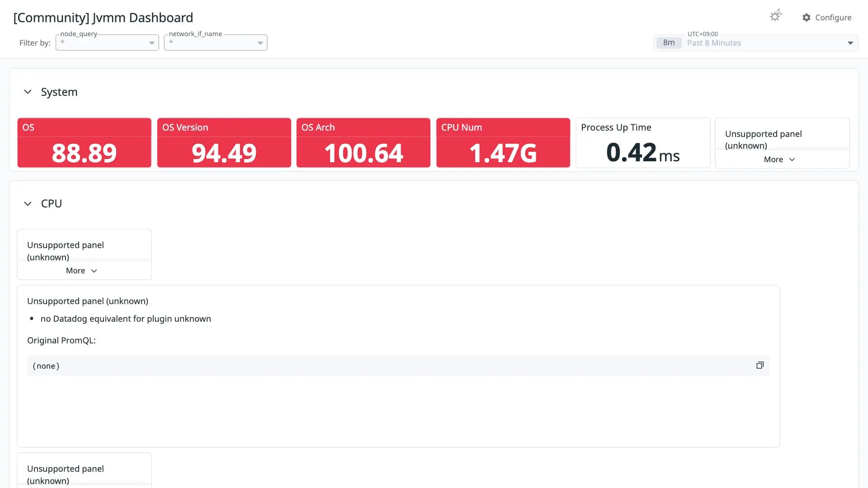Open the Past 8 Minutes time range dropdown
The height and width of the screenshot is (488, 868).
tap(755, 43)
